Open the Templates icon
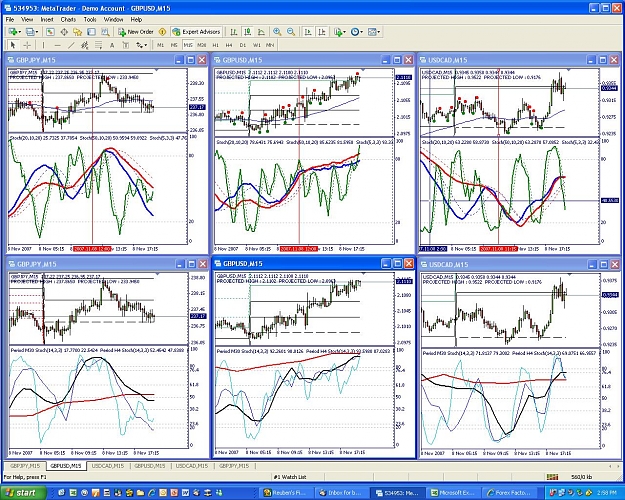This screenshot has height=500, width=625. tap(371, 32)
